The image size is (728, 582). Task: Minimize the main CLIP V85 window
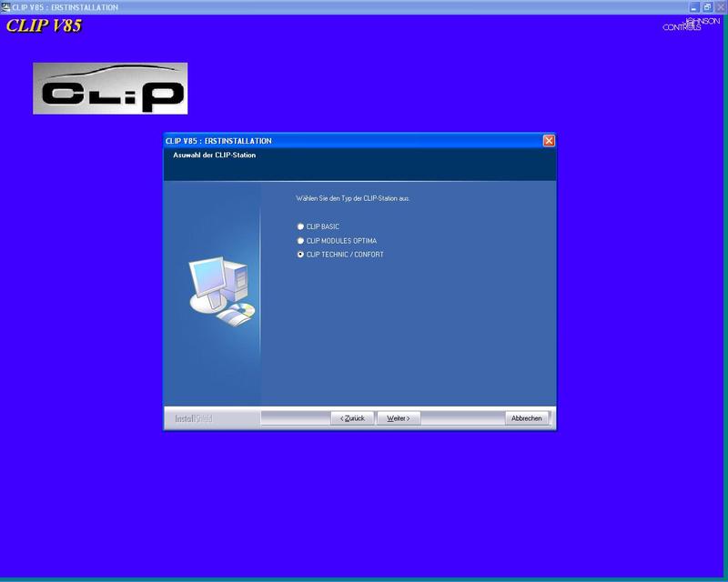coord(694,6)
